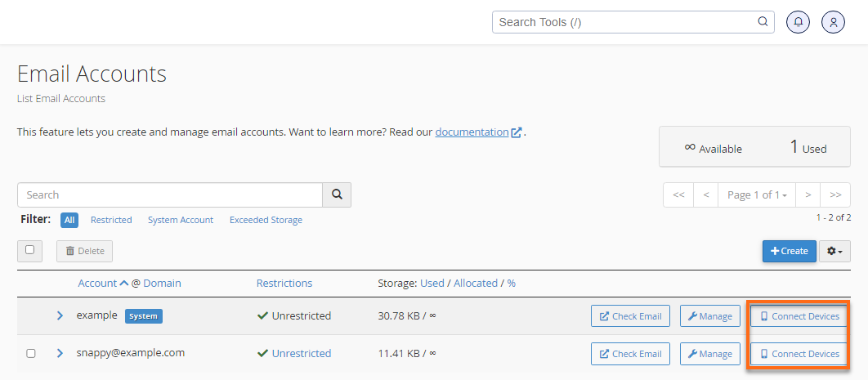Click Manage for the example system account

(x=709, y=316)
